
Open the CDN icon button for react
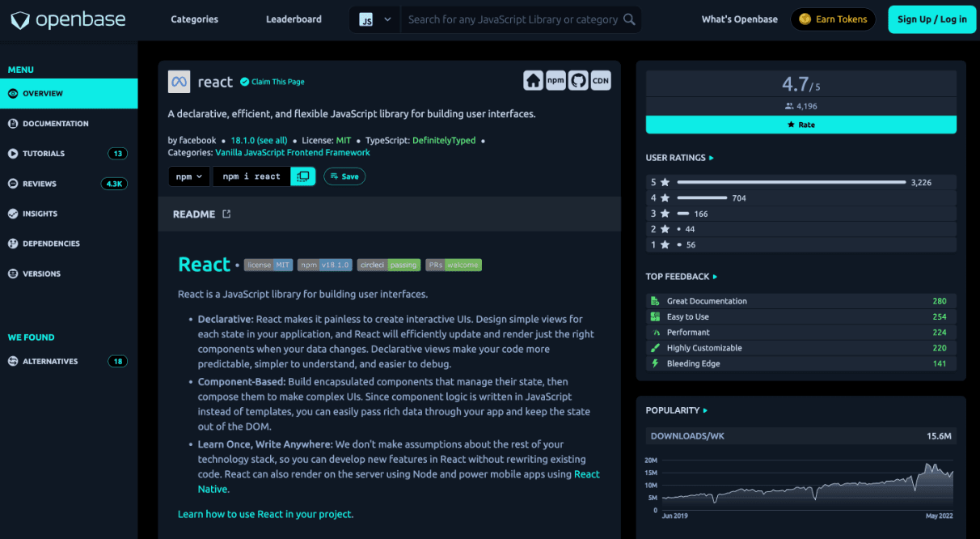pyautogui.click(x=601, y=80)
